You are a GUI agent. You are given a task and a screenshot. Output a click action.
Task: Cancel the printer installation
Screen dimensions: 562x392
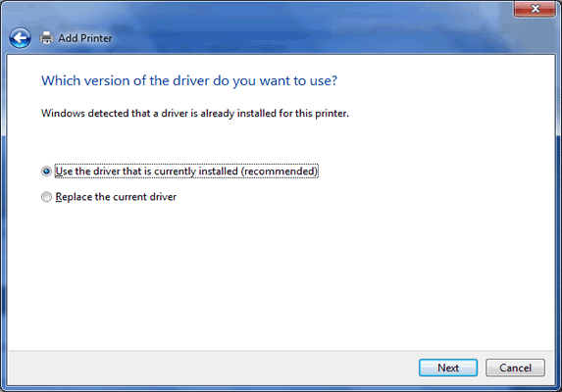click(515, 367)
